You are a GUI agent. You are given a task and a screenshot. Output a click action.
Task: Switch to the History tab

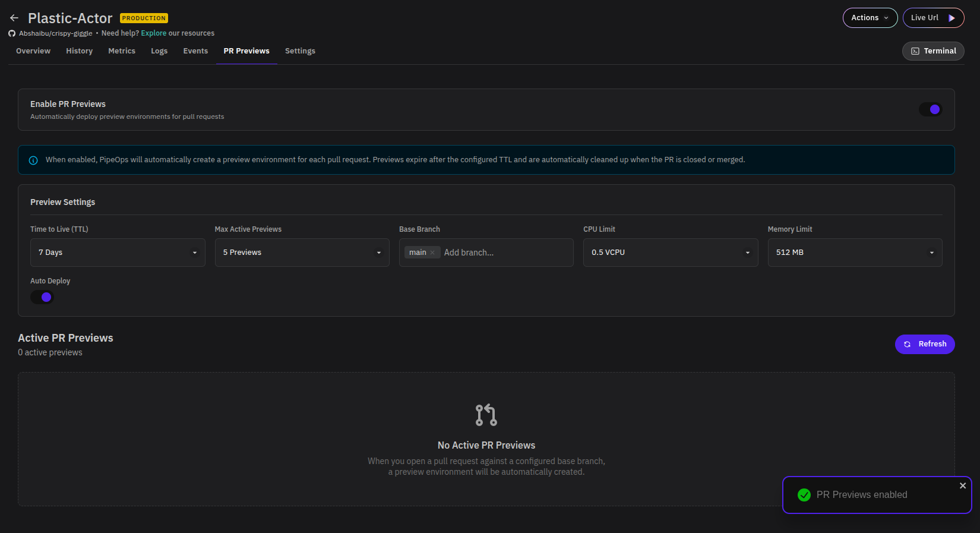[x=80, y=51]
